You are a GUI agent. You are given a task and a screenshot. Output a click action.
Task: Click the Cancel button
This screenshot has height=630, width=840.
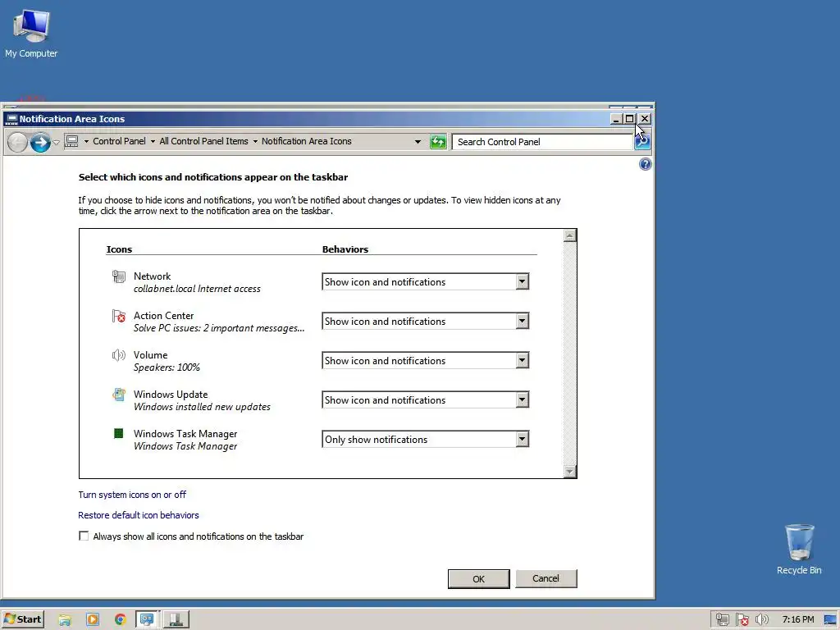pyautogui.click(x=546, y=578)
